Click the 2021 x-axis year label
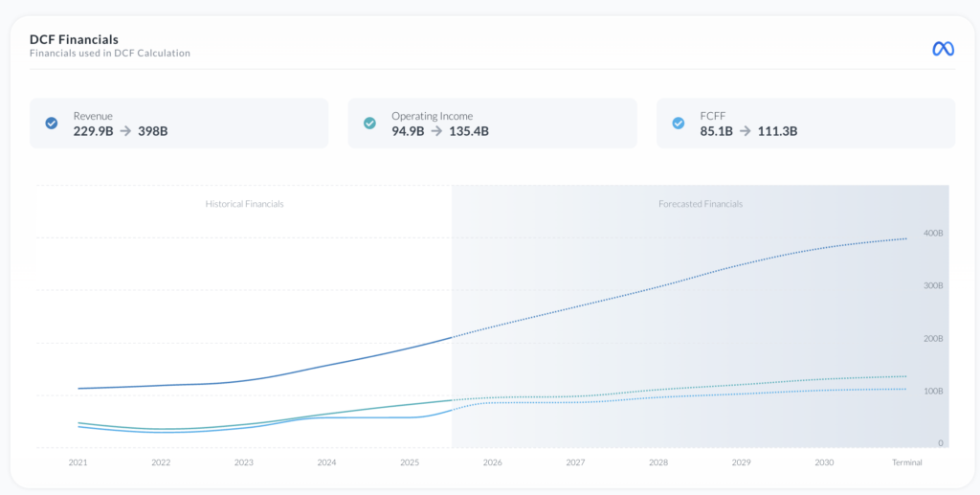Viewport: 980px width, 495px height. click(x=78, y=462)
